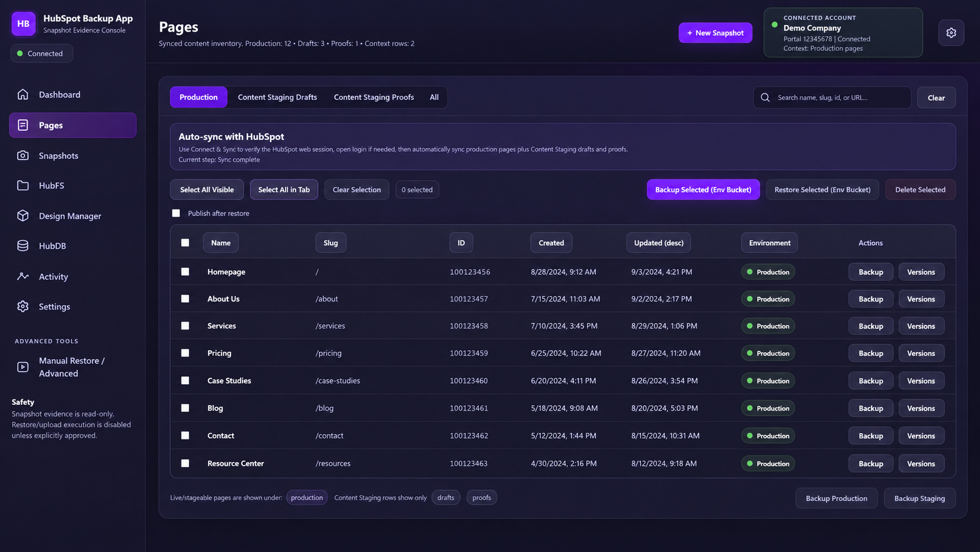Open the settings gear button at top right

(x=951, y=33)
